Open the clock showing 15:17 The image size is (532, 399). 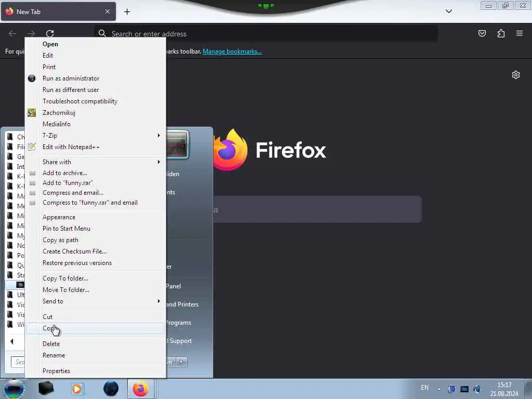point(504,389)
